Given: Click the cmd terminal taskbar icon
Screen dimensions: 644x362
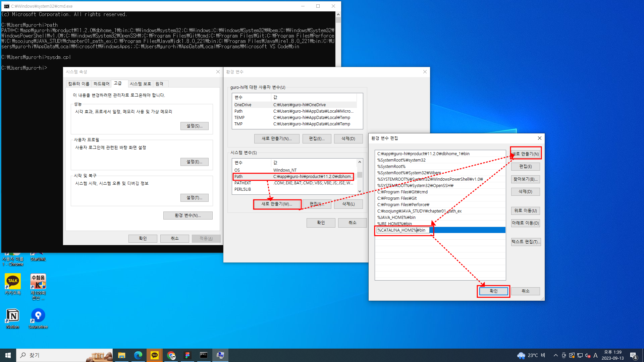Looking at the screenshot, I should click(x=204, y=355).
